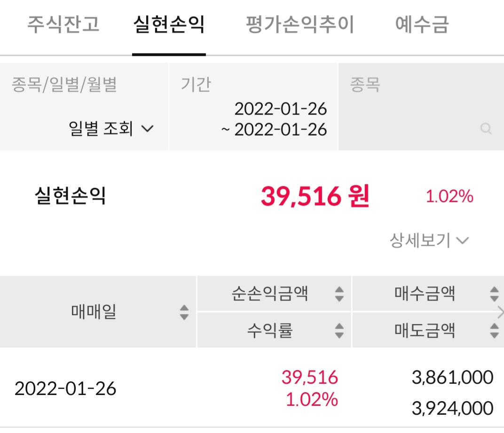Click the 매매일 column header
Viewport: 504px width, 433px height.
click(94, 311)
